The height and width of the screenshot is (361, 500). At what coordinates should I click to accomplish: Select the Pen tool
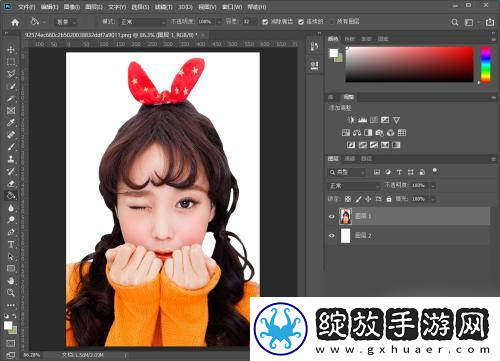11,232
